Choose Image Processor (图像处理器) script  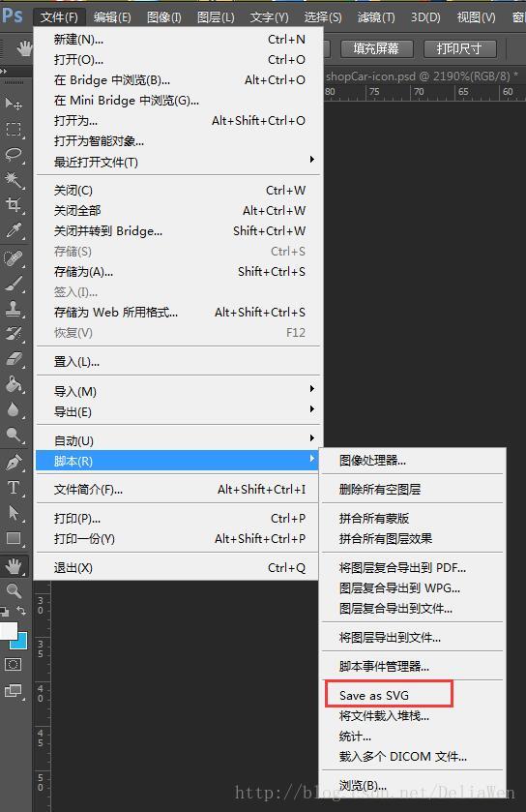click(412, 461)
